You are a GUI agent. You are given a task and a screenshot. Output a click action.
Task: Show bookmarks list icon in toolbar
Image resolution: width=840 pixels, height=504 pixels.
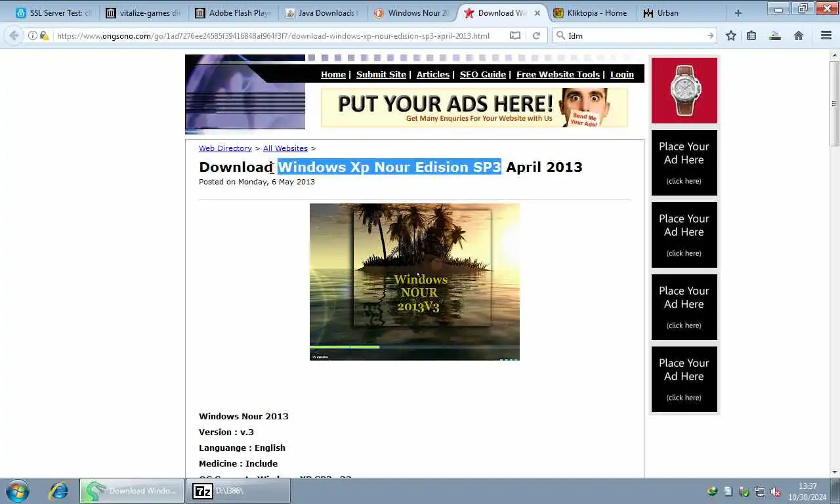tap(752, 35)
